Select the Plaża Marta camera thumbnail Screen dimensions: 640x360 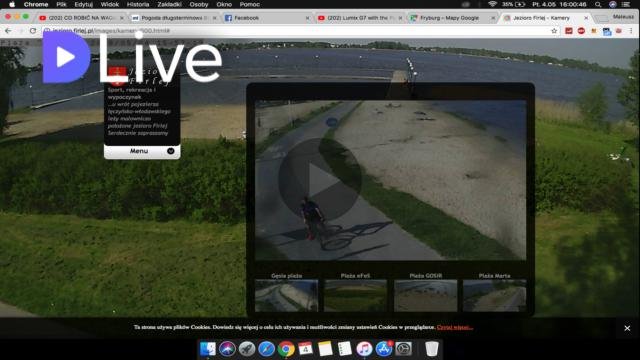[x=495, y=296]
